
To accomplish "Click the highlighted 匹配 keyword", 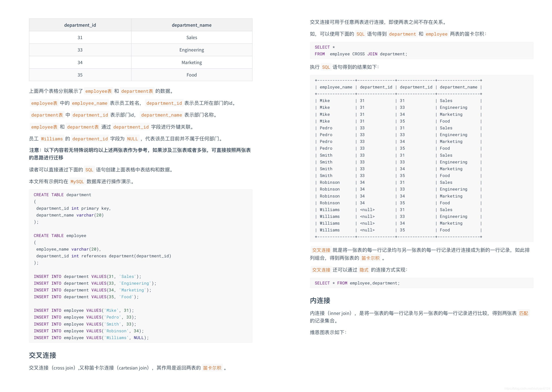I will click(523, 313).
